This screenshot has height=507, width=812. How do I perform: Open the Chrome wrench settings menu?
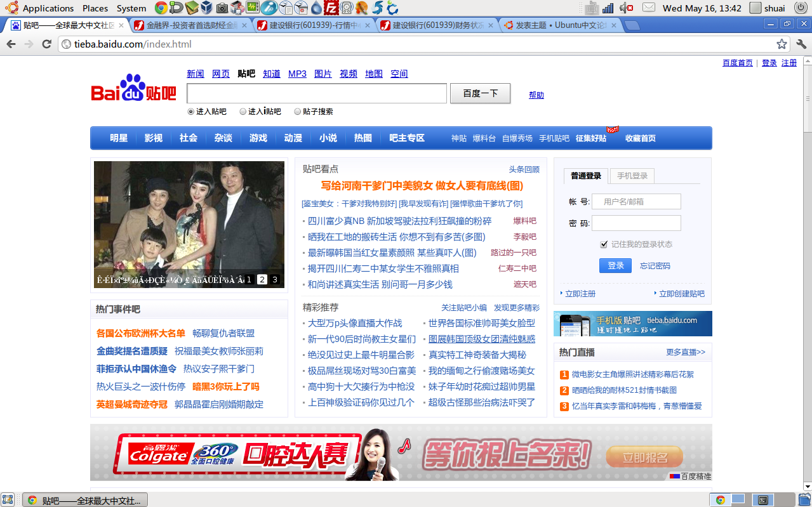click(x=801, y=44)
